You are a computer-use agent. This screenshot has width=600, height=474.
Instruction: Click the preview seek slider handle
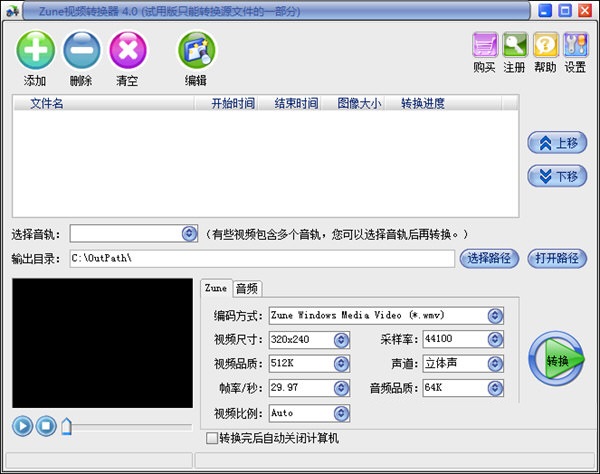pyautogui.click(x=67, y=426)
